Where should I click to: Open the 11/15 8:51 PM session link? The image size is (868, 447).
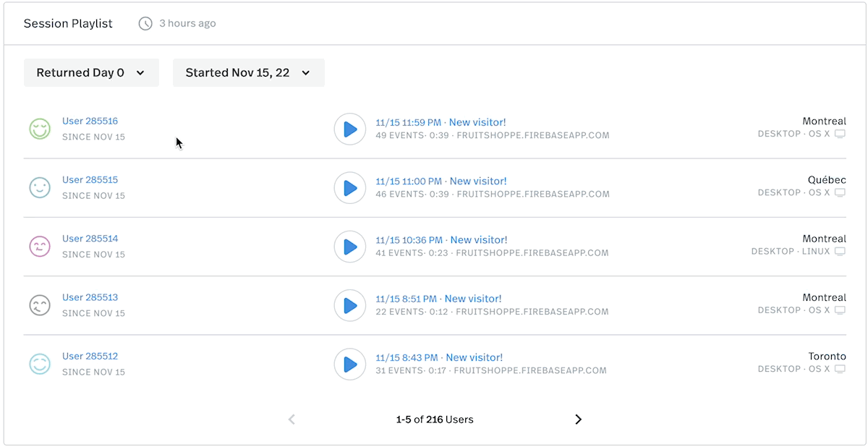[439, 299]
